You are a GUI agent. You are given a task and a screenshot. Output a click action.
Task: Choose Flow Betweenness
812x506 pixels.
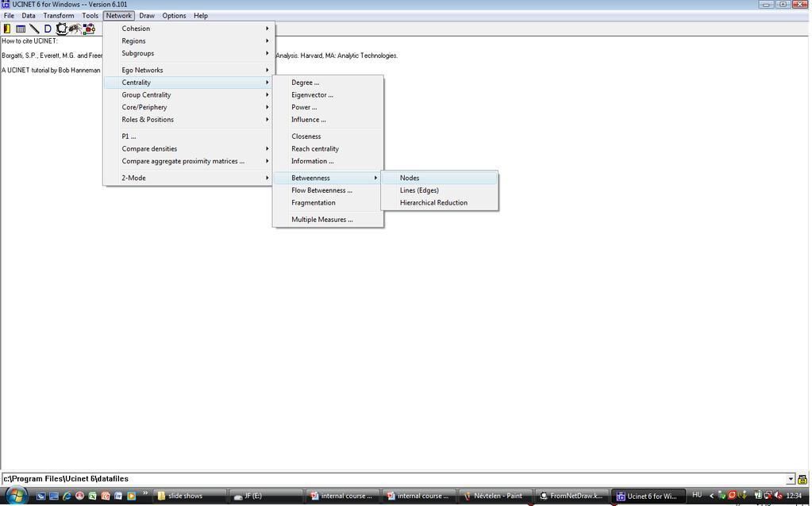click(x=329, y=190)
